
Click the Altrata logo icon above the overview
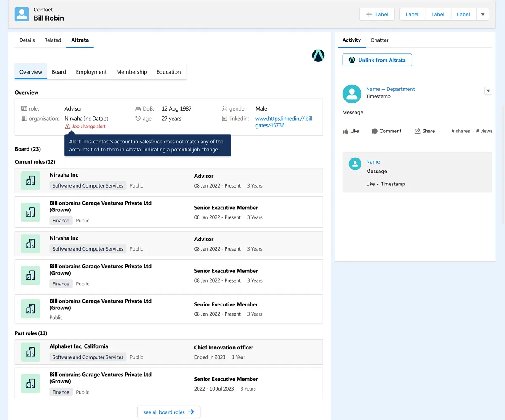(318, 55)
